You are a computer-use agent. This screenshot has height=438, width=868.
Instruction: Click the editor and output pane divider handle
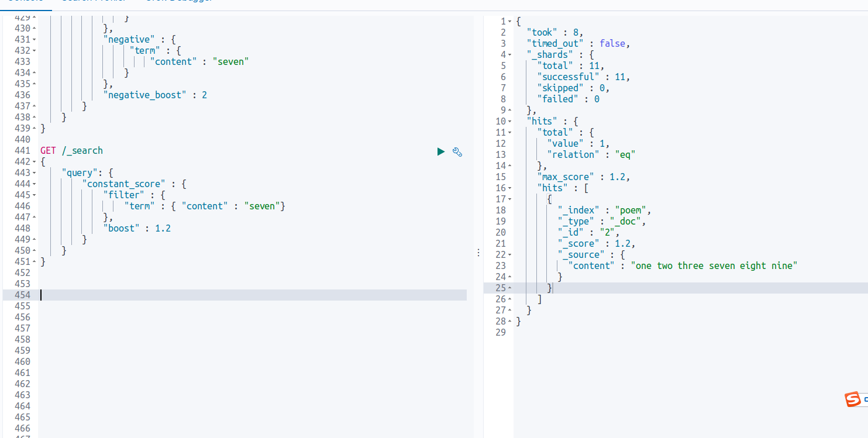(x=478, y=253)
